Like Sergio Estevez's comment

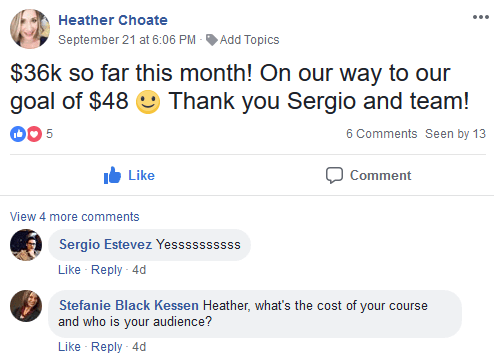pyautogui.click(x=69, y=270)
